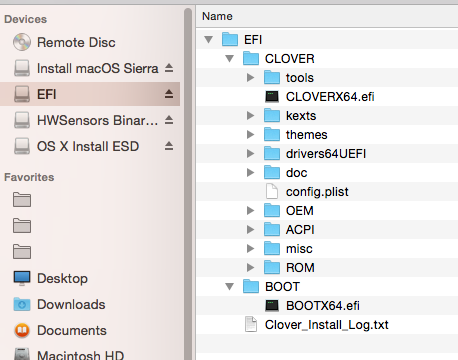Select the themes folder name
This screenshot has width=458, height=360.
[307, 135]
